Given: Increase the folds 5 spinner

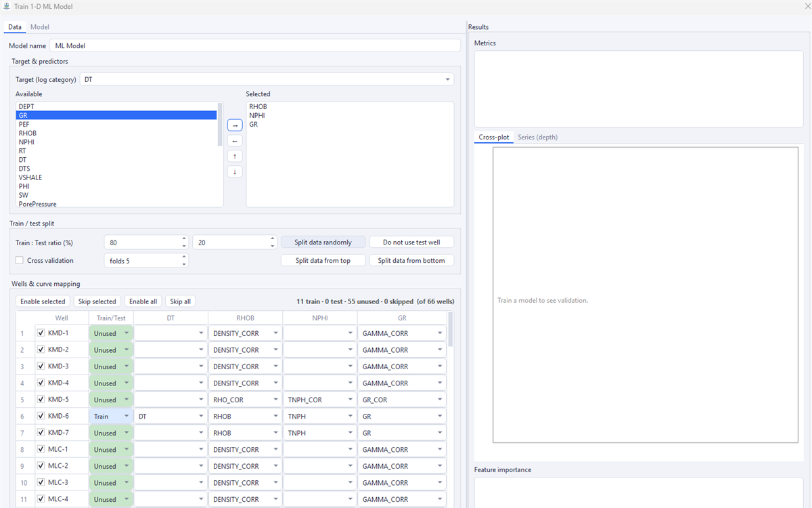Looking at the screenshot, I should [x=185, y=257].
